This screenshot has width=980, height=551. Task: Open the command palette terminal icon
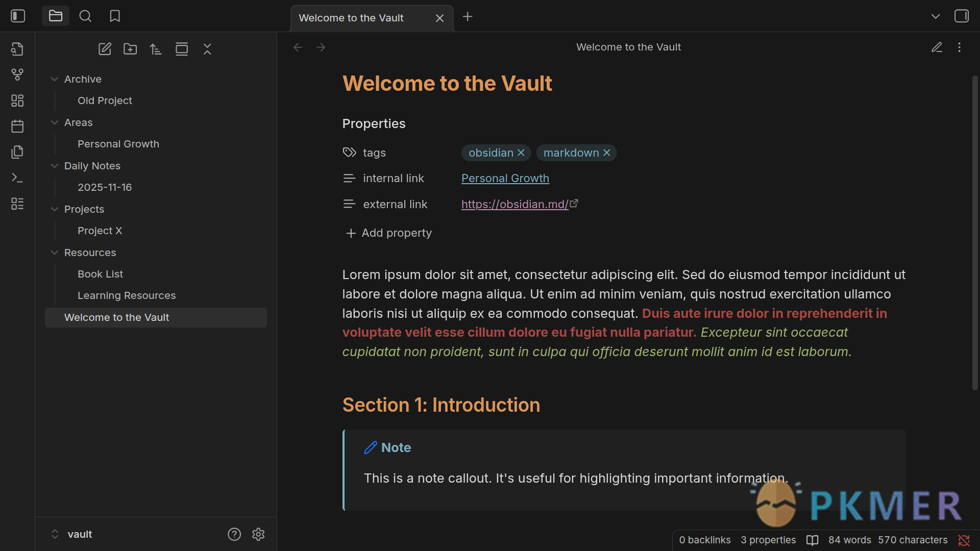[17, 178]
